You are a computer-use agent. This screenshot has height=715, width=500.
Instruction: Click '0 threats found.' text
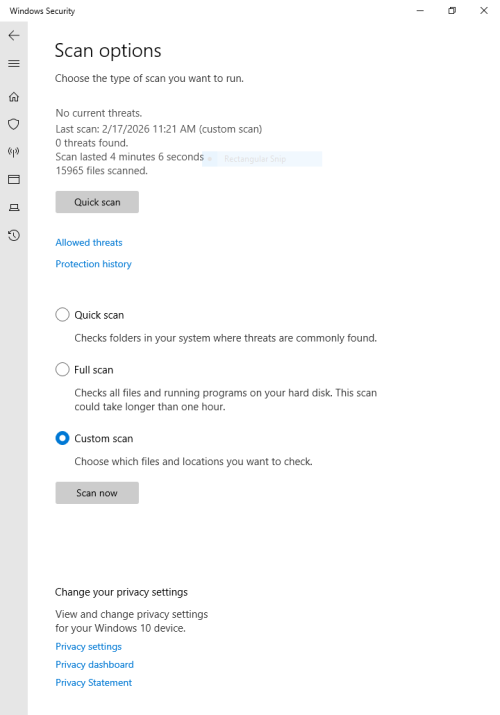point(92,143)
